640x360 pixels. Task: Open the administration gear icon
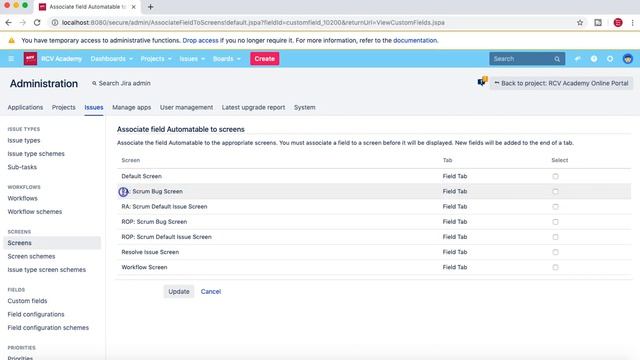click(610, 59)
